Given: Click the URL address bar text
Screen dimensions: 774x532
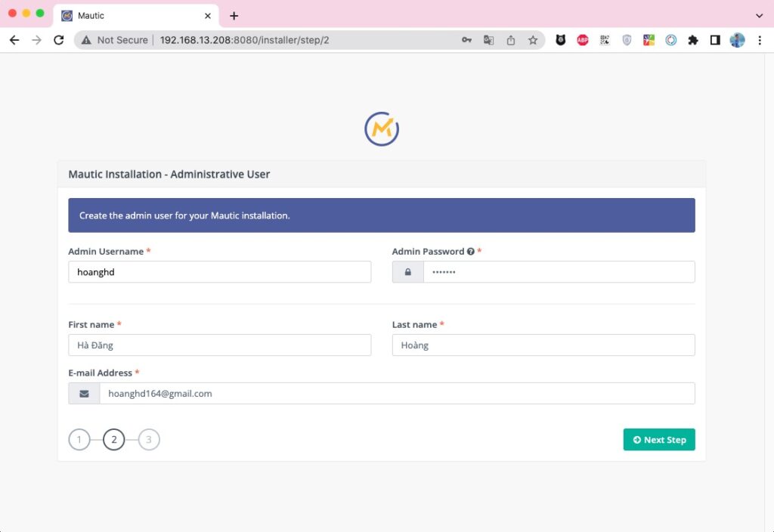Looking at the screenshot, I should pyautogui.click(x=244, y=40).
